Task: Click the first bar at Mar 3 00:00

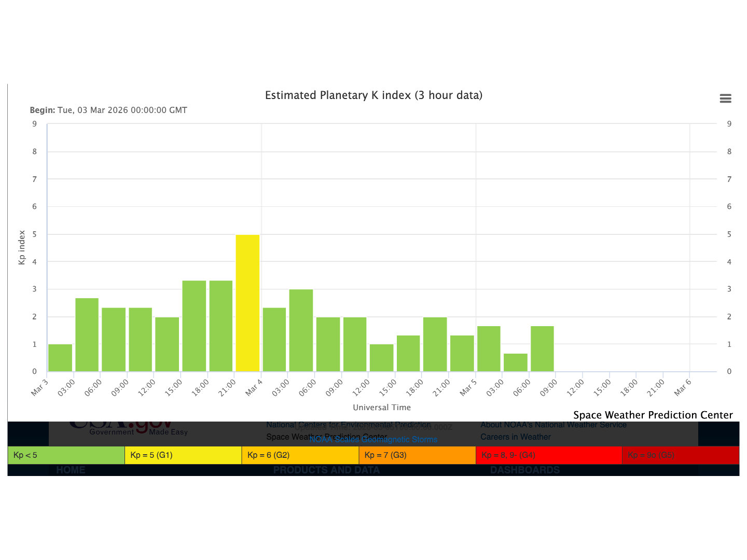Action: [60, 358]
